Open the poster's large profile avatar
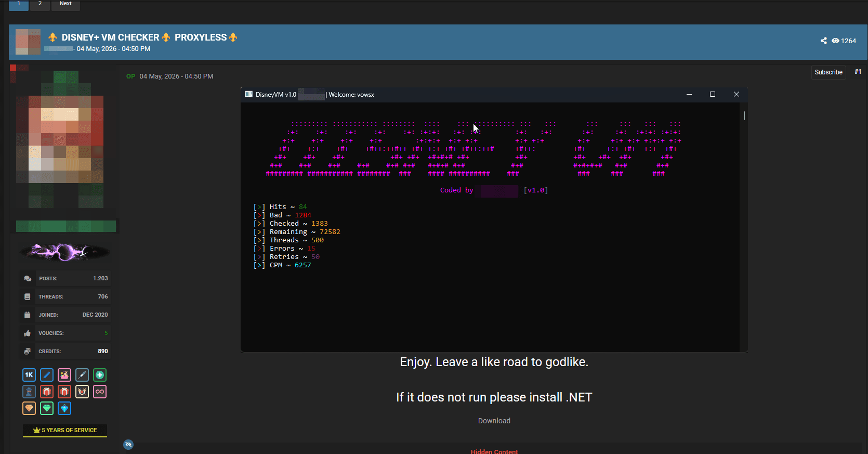This screenshot has width=868, height=454. pyautogui.click(x=60, y=139)
